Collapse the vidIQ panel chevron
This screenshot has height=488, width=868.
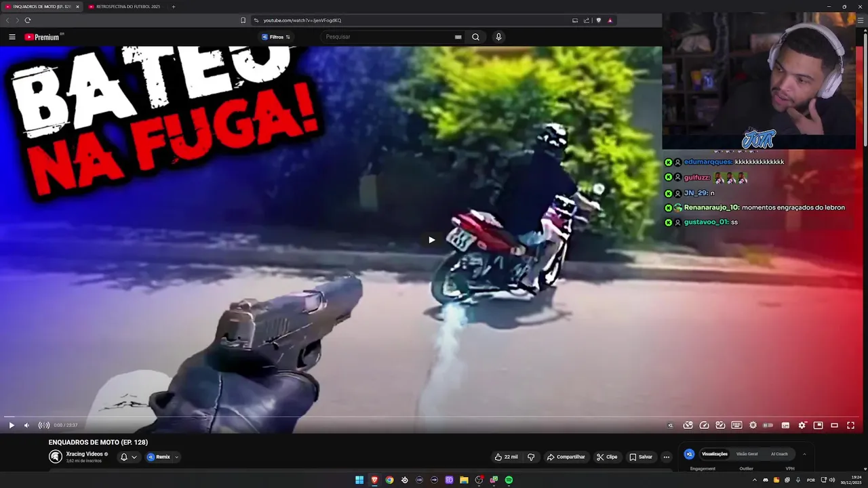point(804,454)
